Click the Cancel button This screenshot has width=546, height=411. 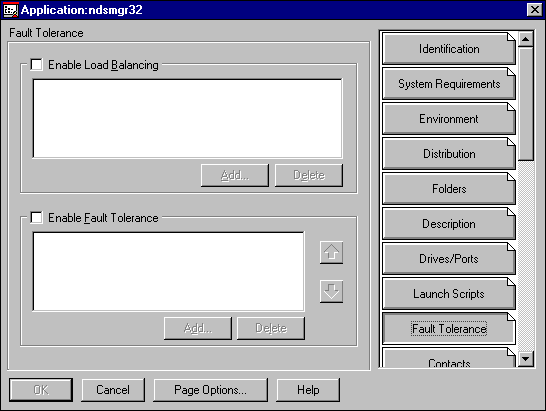coord(113,390)
